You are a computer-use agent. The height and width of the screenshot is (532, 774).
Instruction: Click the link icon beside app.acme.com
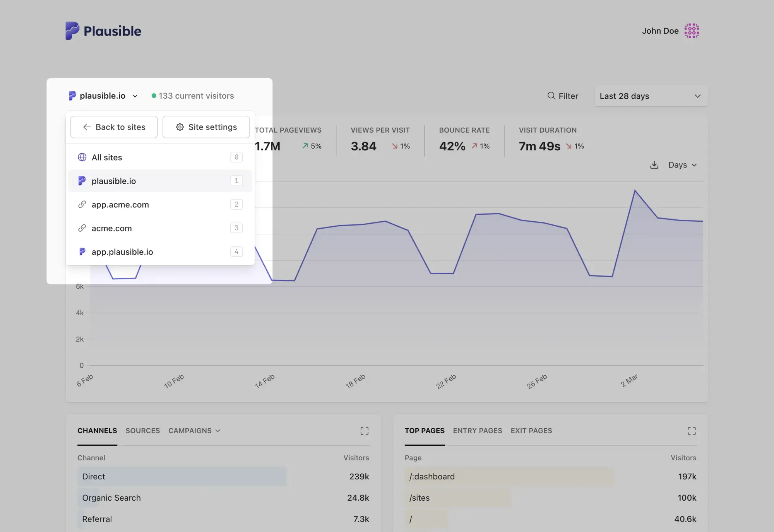(x=82, y=204)
